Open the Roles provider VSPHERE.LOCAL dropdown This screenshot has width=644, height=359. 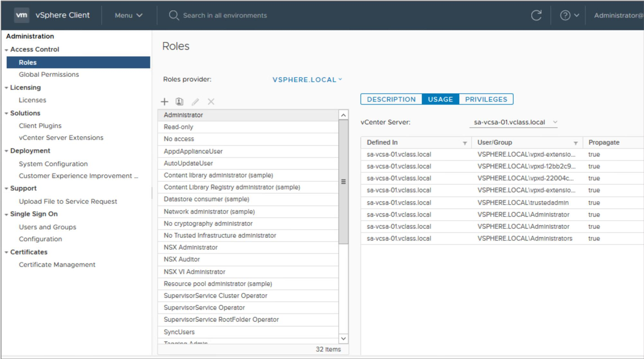[x=307, y=79]
